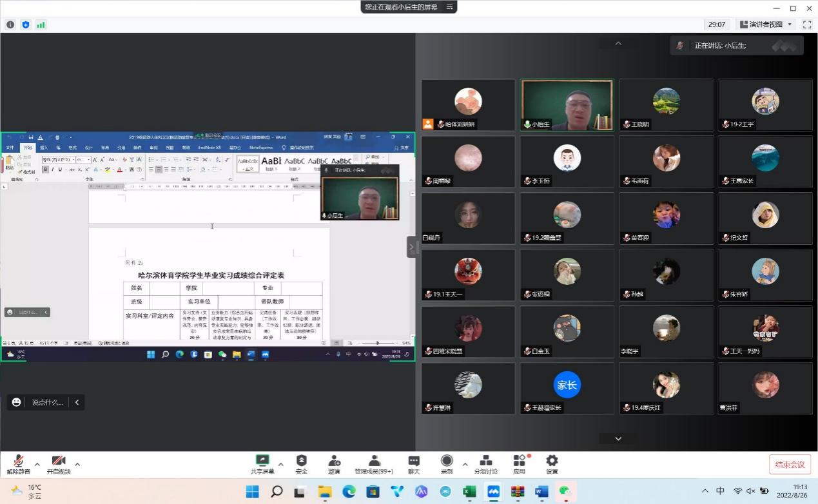Screen dimensions: 818x504
Task: Click the 正在讲话: 小后生 speaker indicator
Action: (737, 45)
